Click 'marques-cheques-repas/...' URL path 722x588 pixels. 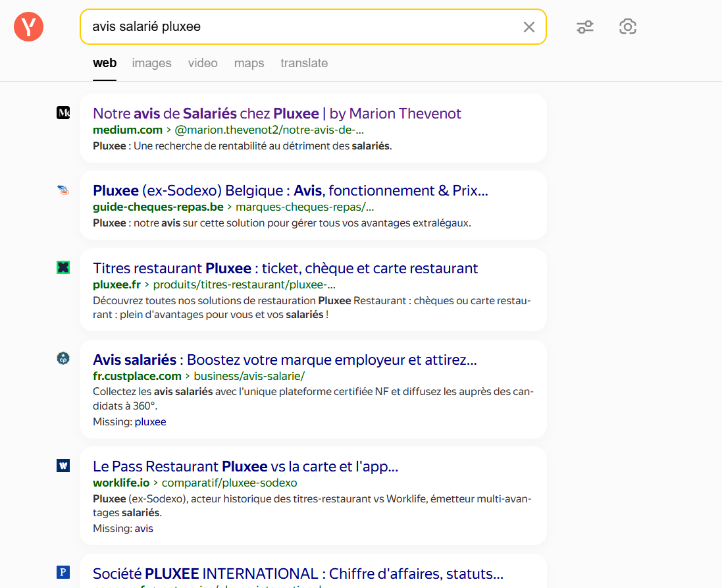click(305, 207)
